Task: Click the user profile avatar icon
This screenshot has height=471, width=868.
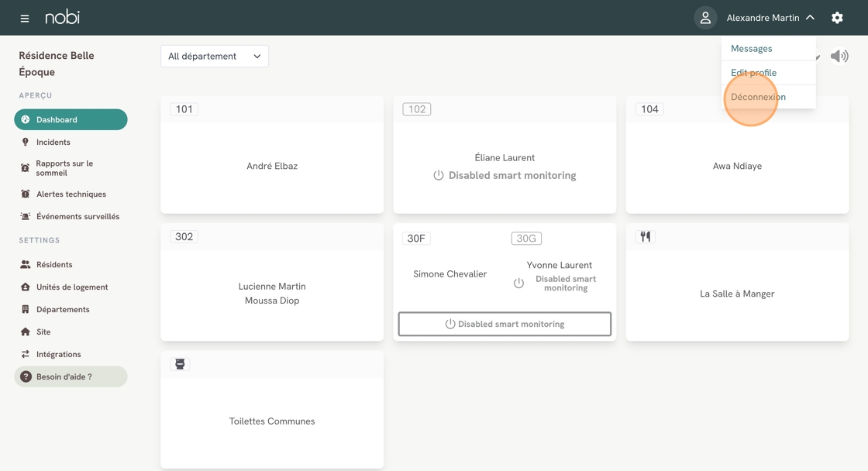Action: pyautogui.click(x=705, y=18)
